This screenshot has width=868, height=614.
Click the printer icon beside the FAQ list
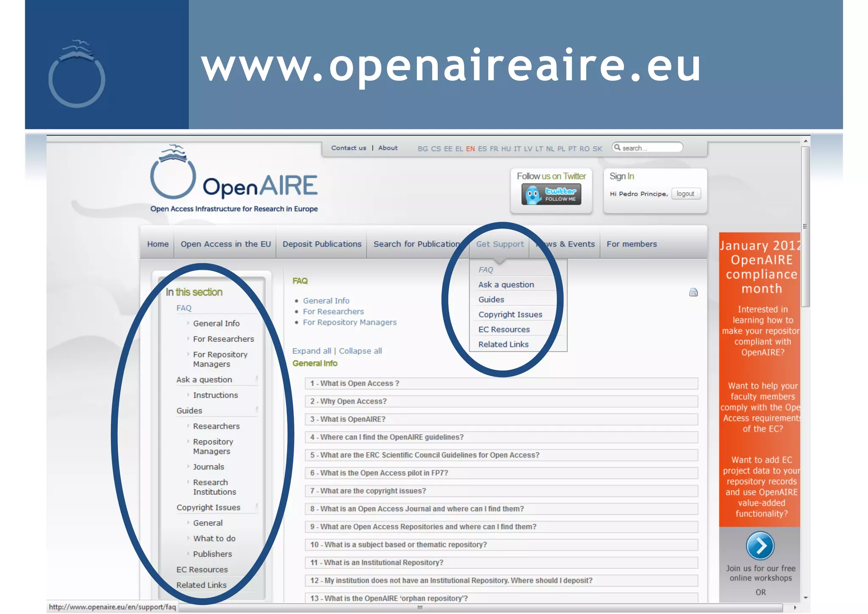coord(693,292)
